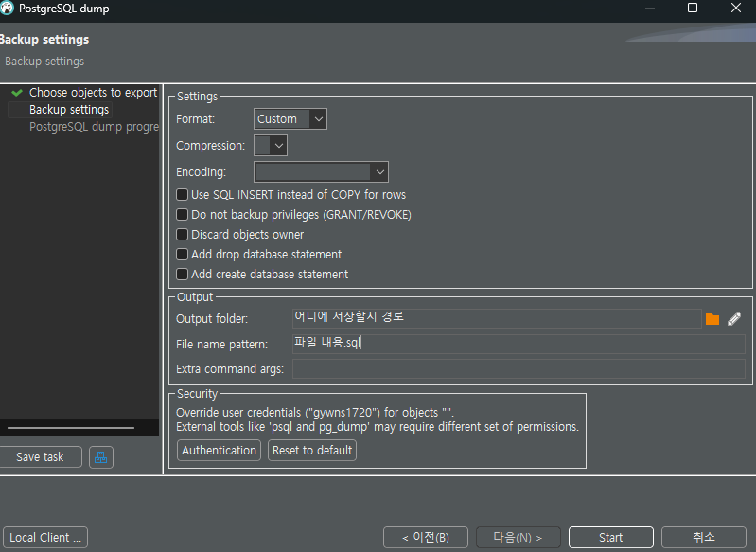Click the Compression label
The width and height of the screenshot is (756, 552).
[x=210, y=145]
